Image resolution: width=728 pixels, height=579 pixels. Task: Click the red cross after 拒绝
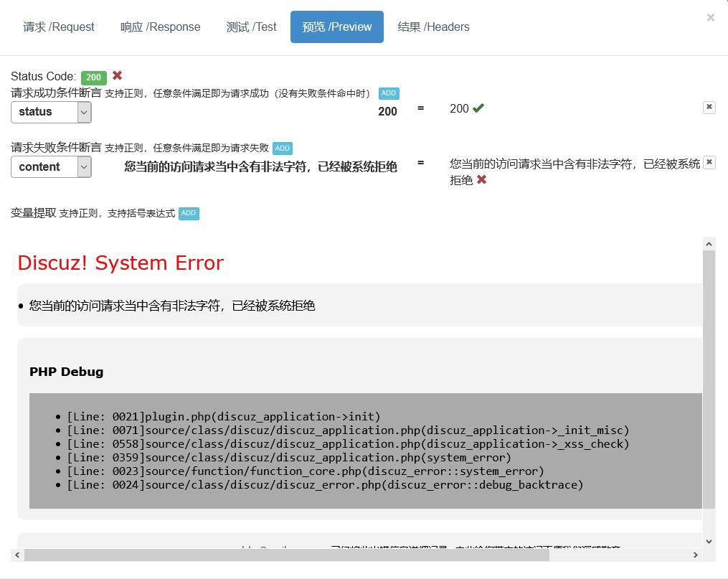[481, 179]
